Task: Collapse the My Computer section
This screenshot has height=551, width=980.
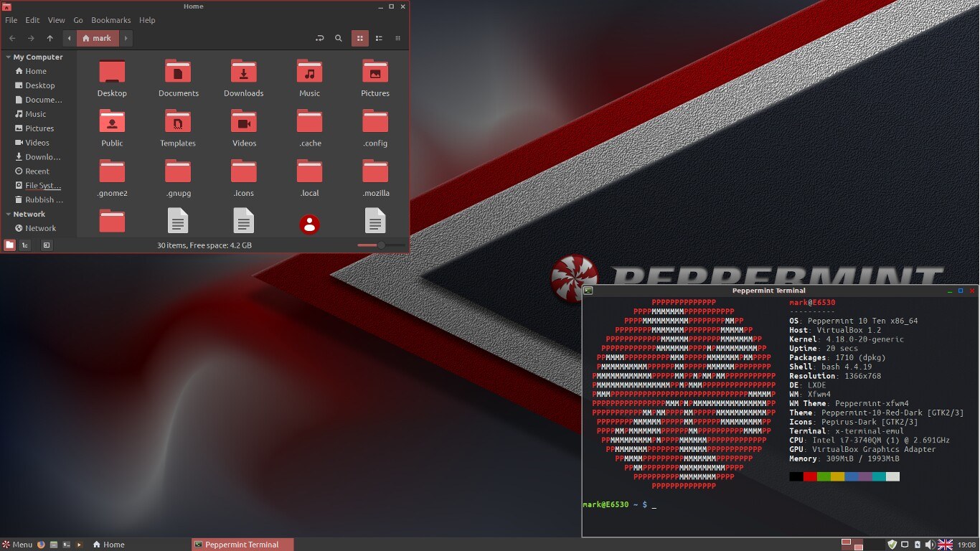Action: 6,57
